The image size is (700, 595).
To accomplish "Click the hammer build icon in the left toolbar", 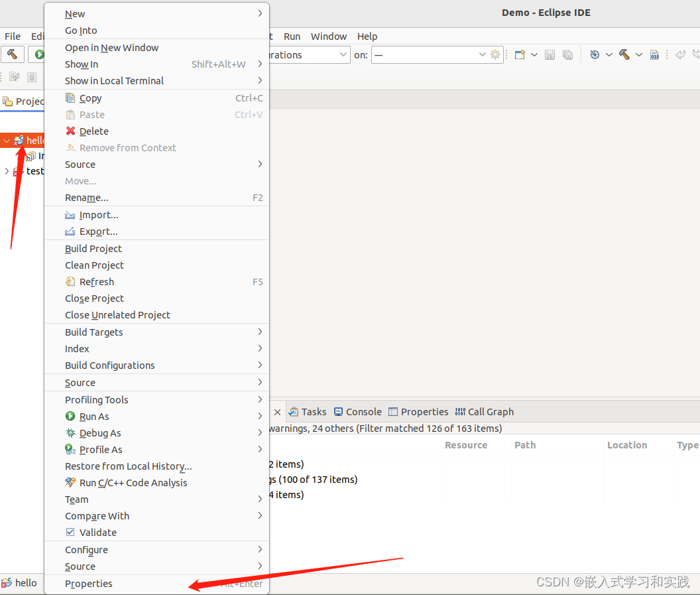I will pos(13,54).
